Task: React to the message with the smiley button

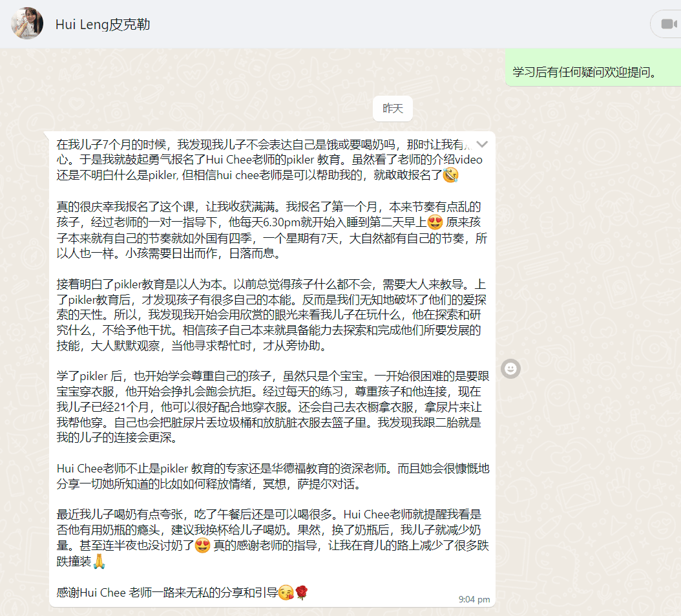Action: coord(510,369)
